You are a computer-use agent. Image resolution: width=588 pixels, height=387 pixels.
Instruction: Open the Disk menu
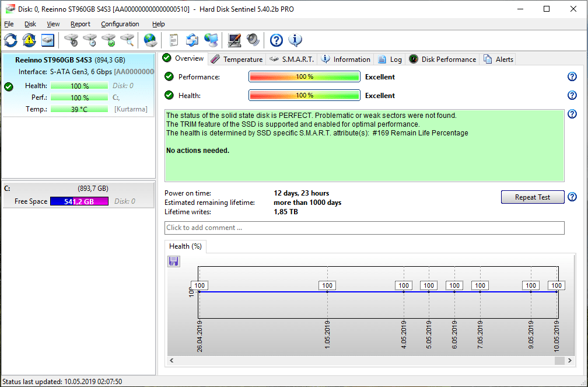coord(30,24)
